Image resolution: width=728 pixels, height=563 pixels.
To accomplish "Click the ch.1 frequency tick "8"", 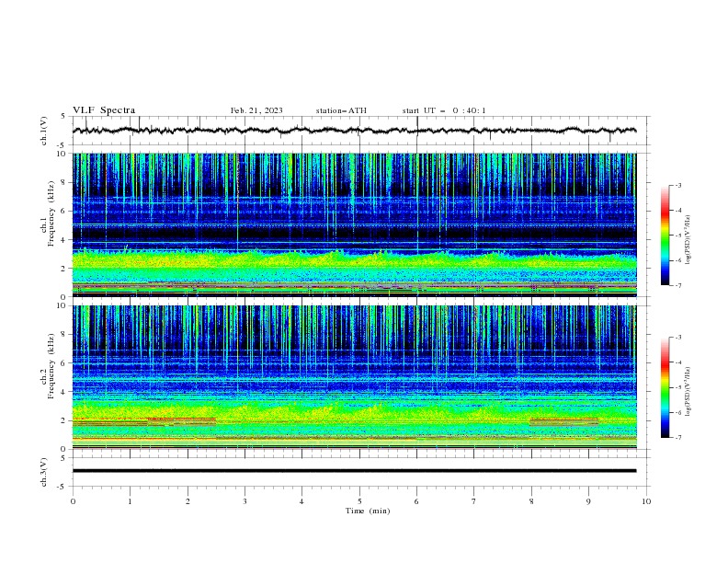I will pyautogui.click(x=63, y=182).
